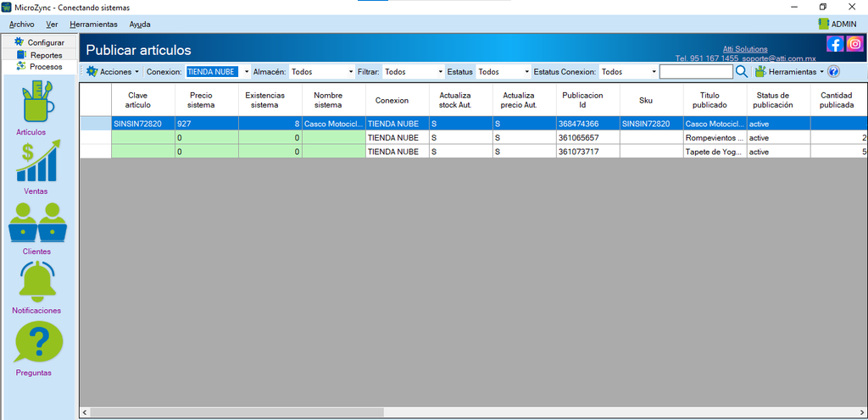Select publication ID 361065657
This screenshot has height=420, width=868.
pyautogui.click(x=588, y=138)
